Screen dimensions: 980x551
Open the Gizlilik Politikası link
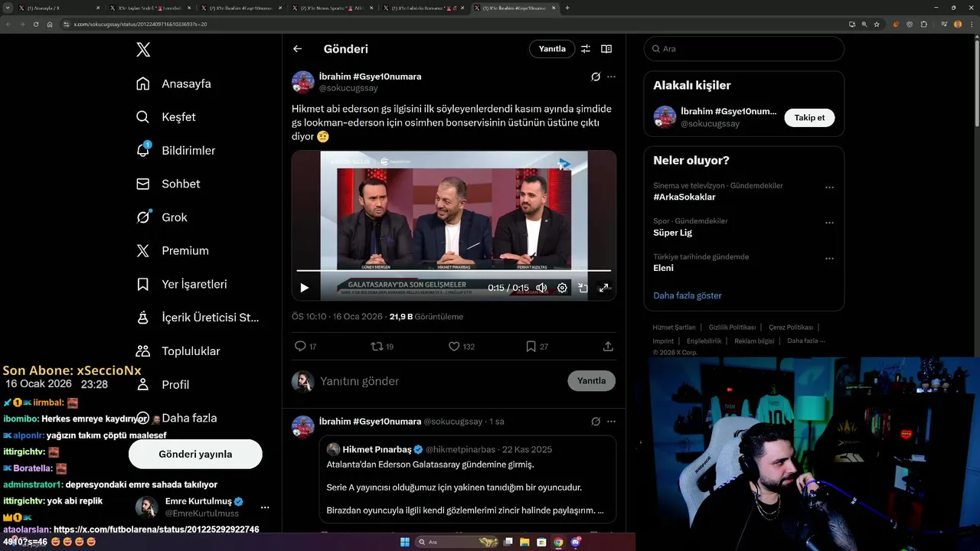coord(732,328)
